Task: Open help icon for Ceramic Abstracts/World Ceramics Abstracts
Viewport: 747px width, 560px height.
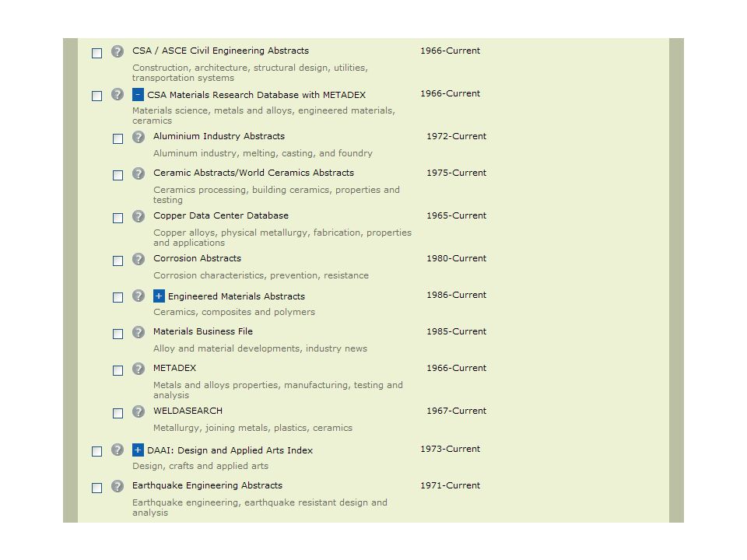Action: point(139,173)
